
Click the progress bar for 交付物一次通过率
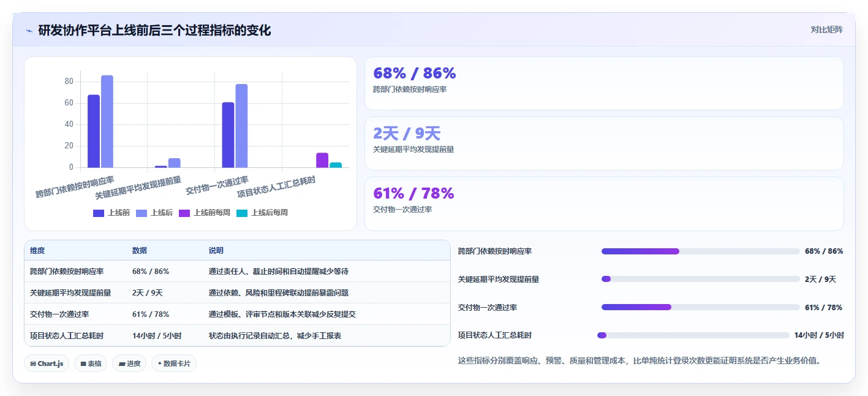point(701,307)
